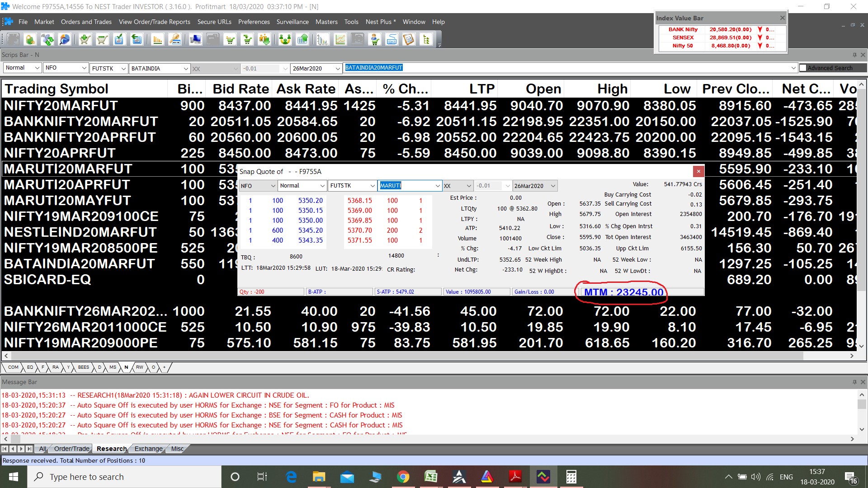Click the plain shopping cart toolbar icon
Image resolution: width=868 pixels, height=488 pixels.
tap(102, 40)
